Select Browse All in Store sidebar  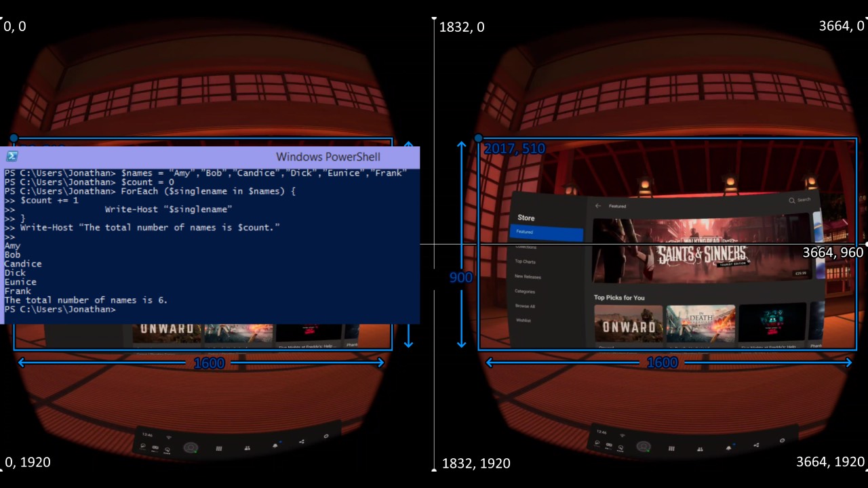(525, 306)
